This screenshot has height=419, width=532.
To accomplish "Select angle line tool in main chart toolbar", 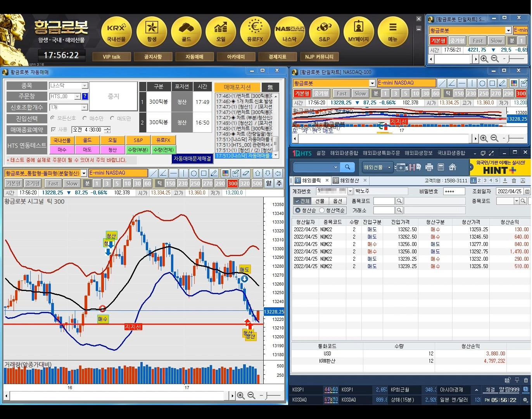I will pos(164,173).
